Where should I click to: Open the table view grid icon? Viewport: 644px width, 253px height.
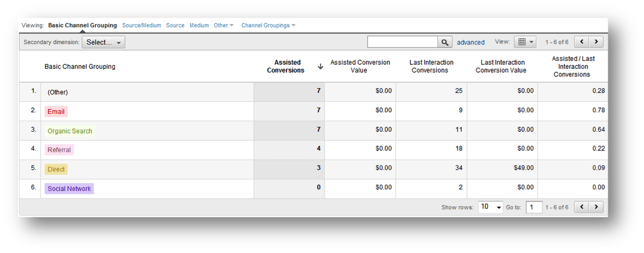coord(524,42)
